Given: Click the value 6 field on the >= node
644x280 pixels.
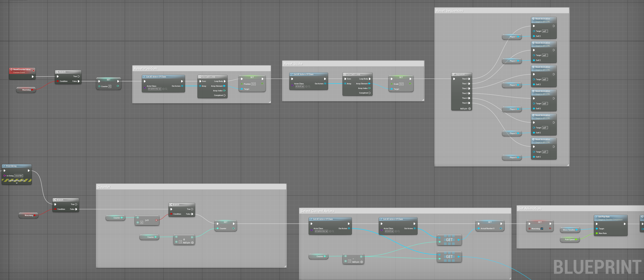Looking at the screenshot, I should coord(141,222).
